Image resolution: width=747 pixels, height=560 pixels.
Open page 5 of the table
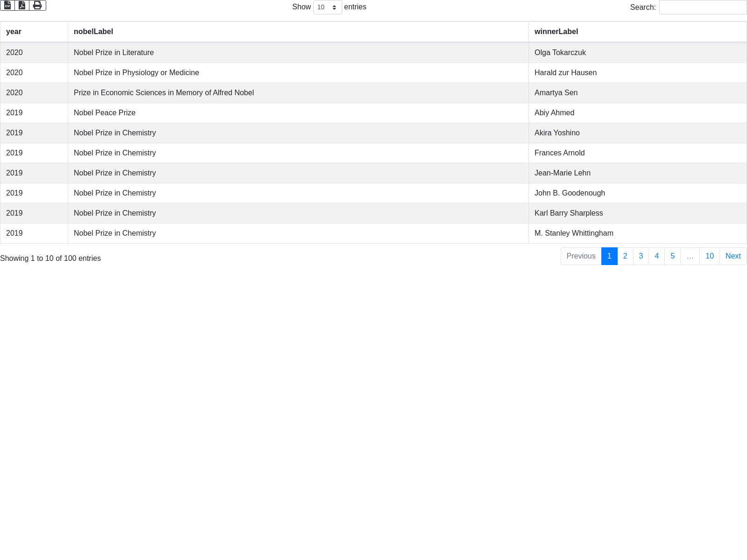[x=672, y=256]
